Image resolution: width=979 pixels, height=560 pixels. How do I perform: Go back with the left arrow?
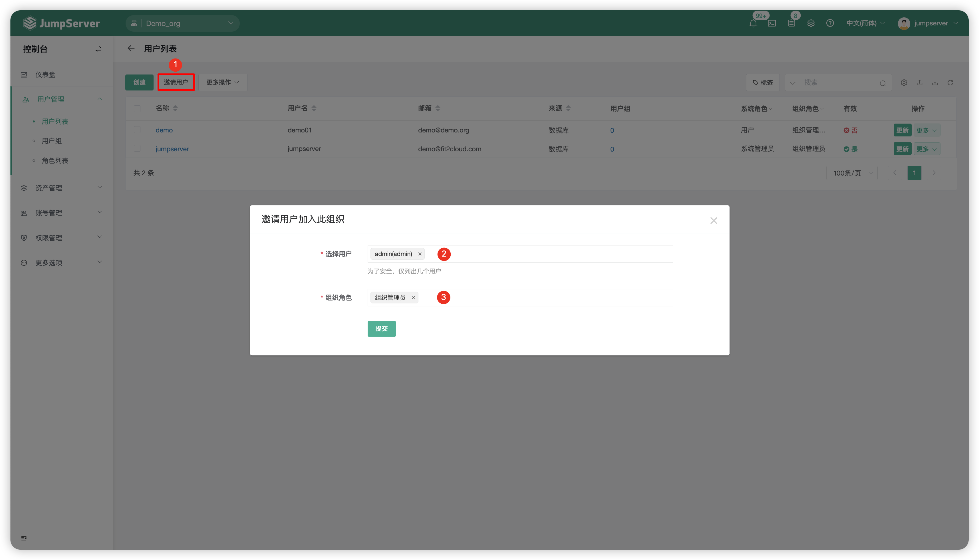point(131,49)
